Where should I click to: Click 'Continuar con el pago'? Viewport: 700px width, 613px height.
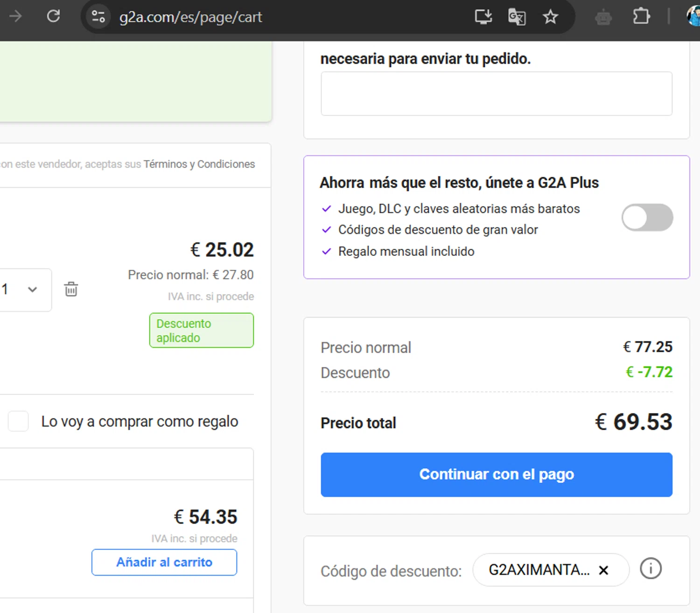[496, 474]
